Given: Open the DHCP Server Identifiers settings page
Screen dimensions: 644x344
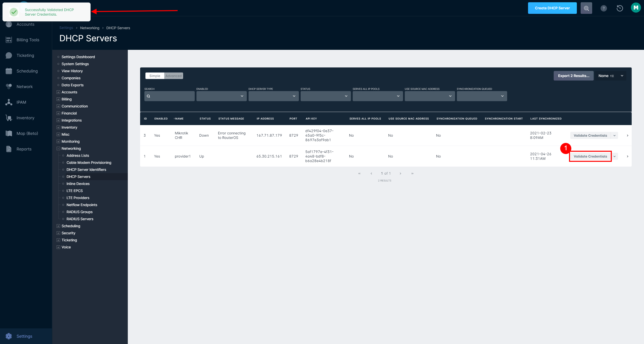Looking at the screenshot, I should coord(86,169).
